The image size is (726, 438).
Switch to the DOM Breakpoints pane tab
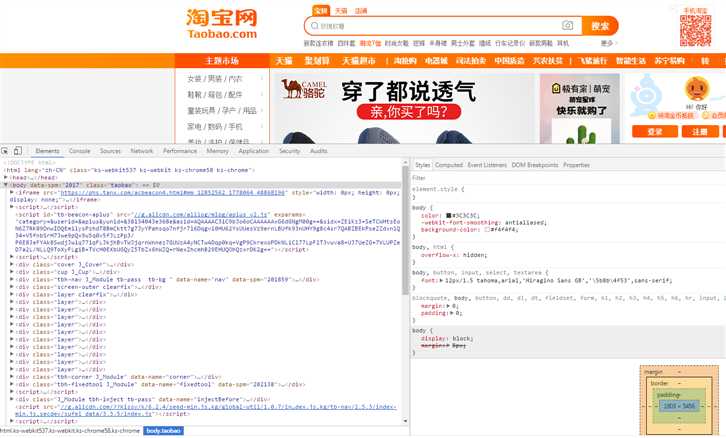pos(535,165)
